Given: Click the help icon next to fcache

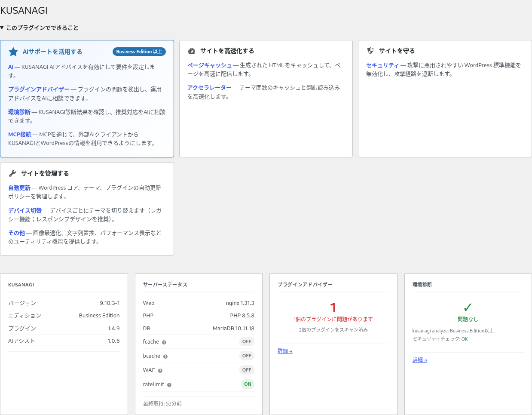Looking at the screenshot, I should (x=164, y=342).
